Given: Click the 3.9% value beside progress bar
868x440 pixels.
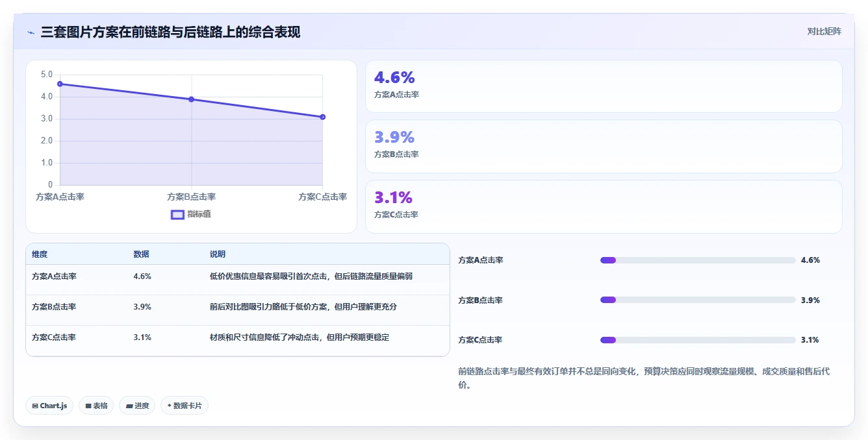Looking at the screenshot, I should pyautogui.click(x=810, y=300).
